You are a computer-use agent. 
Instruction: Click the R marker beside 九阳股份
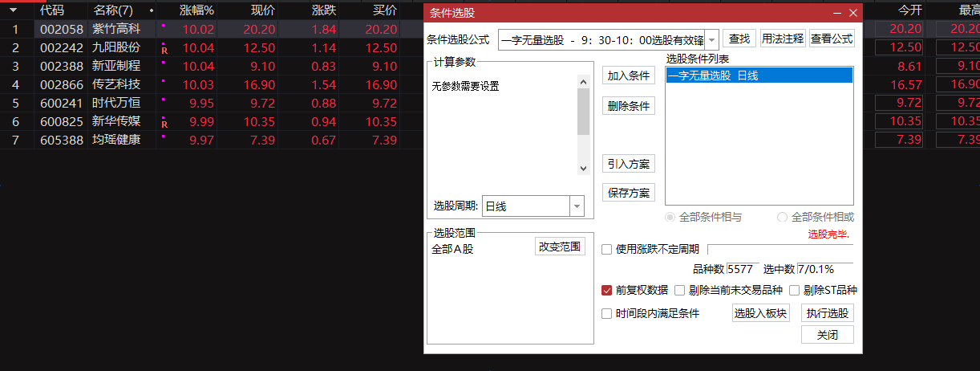tap(164, 50)
